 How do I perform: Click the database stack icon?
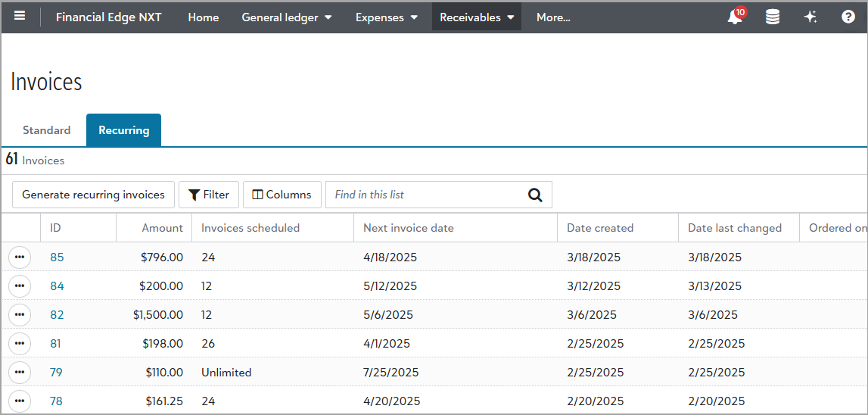[x=772, y=17]
